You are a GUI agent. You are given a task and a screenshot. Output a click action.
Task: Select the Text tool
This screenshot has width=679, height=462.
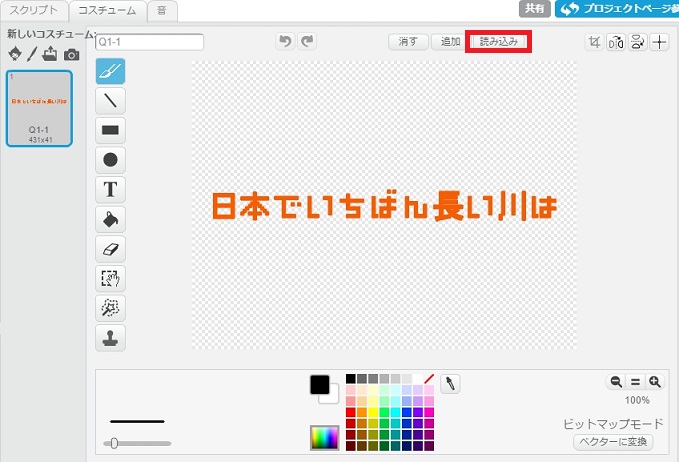[110, 189]
